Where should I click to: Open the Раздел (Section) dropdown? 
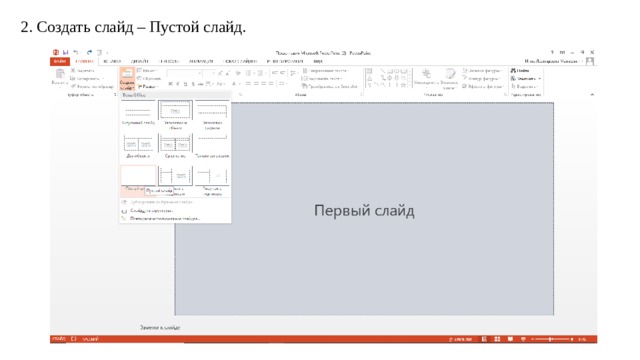tap(147, 87)
